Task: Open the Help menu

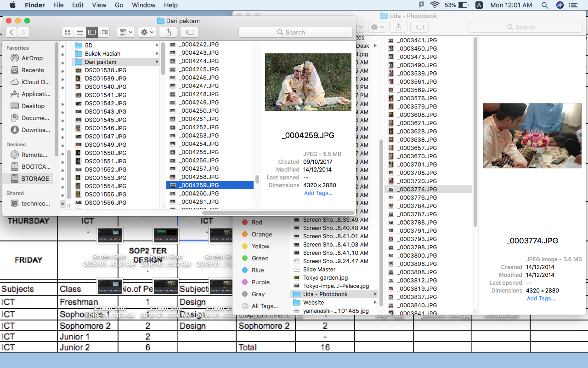Action: point(171,5)
